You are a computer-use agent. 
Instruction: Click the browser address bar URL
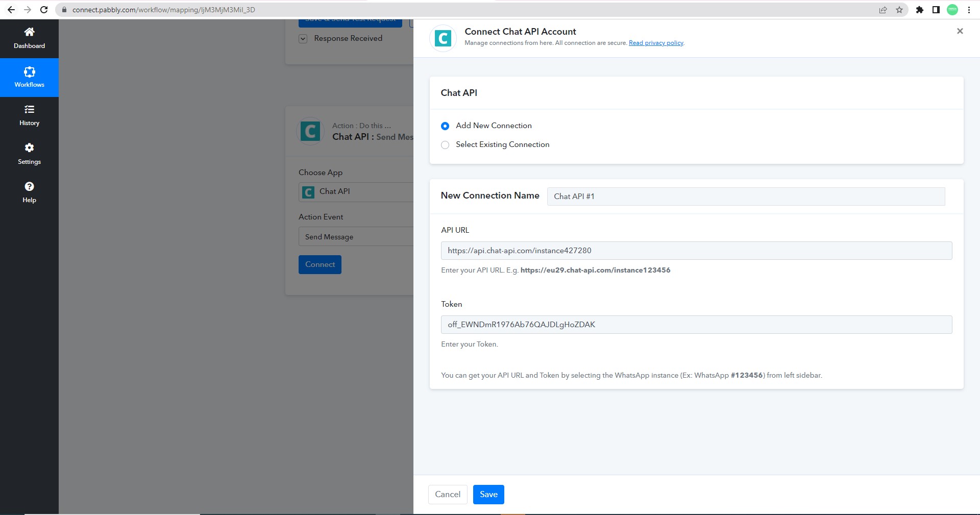tap(163, 10)
